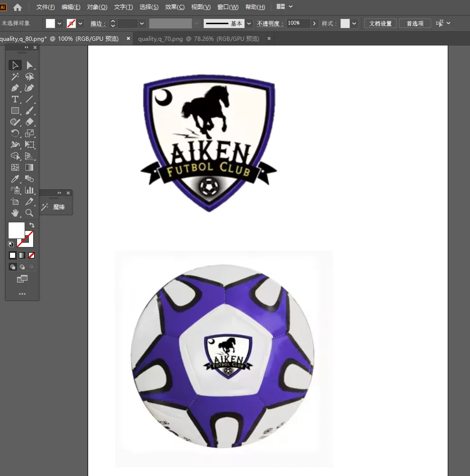Select the Selection tool (black arrow)
Screen dimensions: 470x476
(15, 65)
